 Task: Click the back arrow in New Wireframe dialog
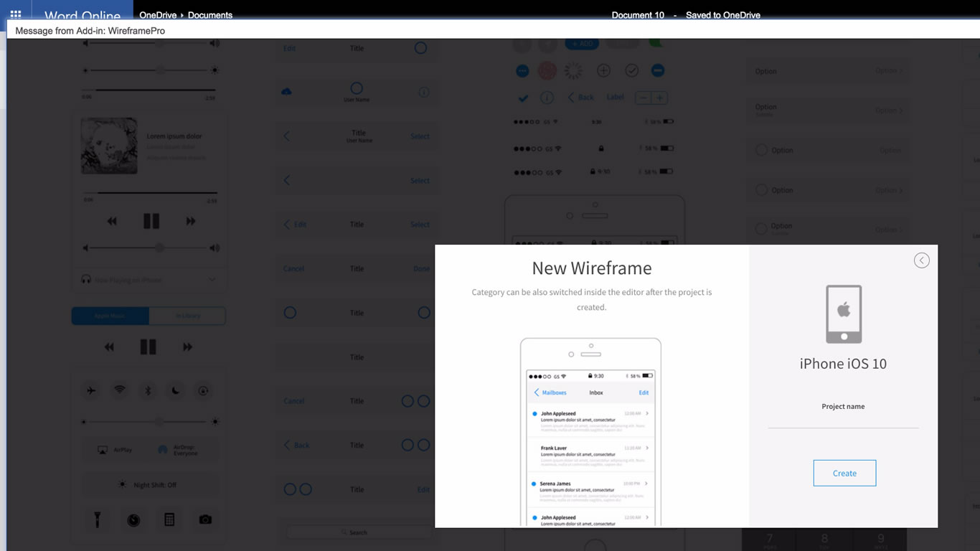(x=922, y=260)
